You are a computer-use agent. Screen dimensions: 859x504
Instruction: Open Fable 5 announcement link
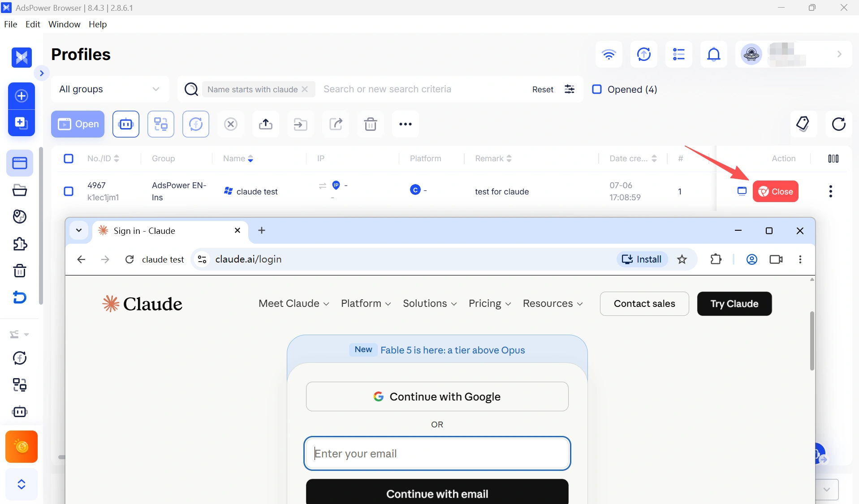coord(453,350)
